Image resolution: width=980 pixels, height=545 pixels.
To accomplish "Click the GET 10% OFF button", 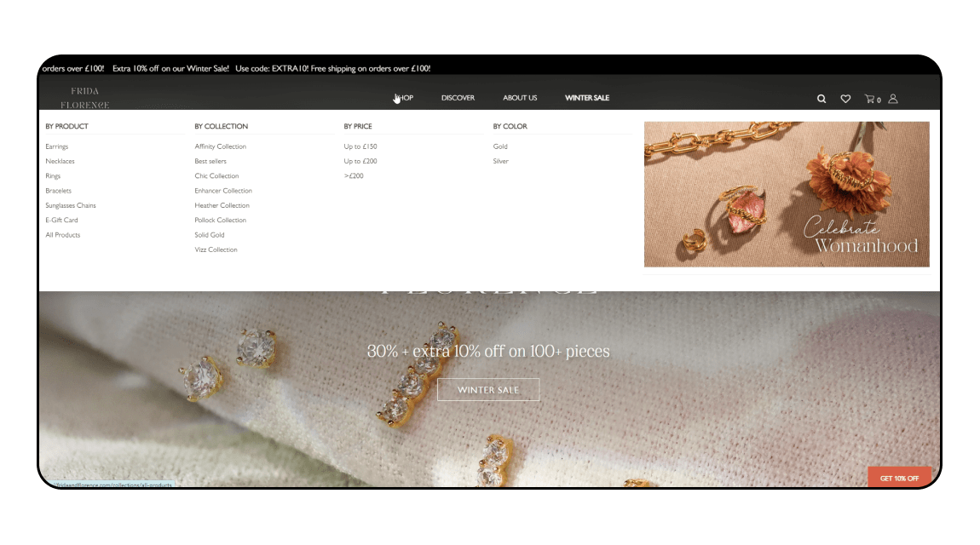I will (899, 479).
